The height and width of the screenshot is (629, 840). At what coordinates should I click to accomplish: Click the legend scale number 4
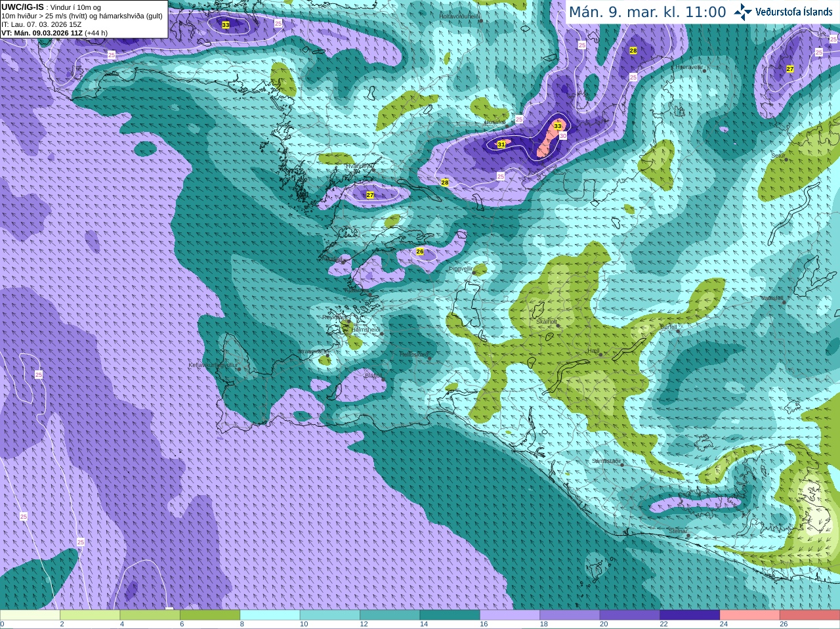tap(122, 624)
